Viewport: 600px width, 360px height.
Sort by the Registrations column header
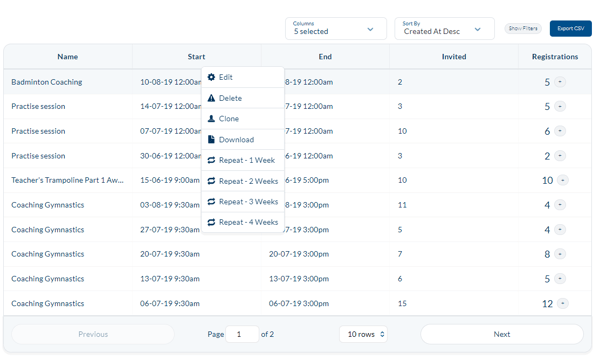point(555,57)
